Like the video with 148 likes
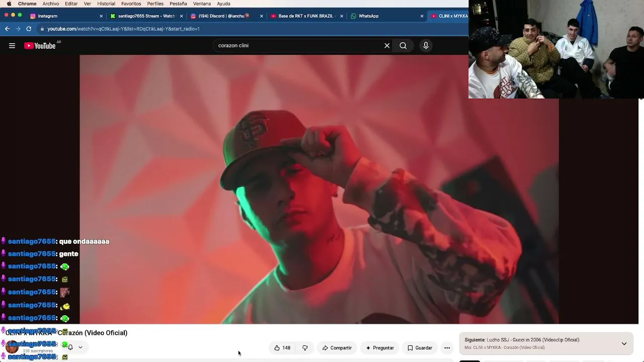Viewport: 644px width, 362px height. tap(282, 348)
